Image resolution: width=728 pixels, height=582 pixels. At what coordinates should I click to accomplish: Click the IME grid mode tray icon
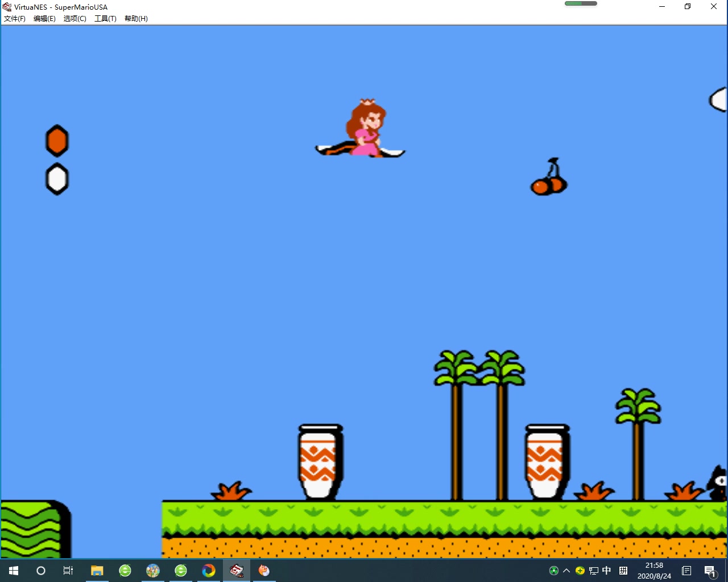pos(623,571)
